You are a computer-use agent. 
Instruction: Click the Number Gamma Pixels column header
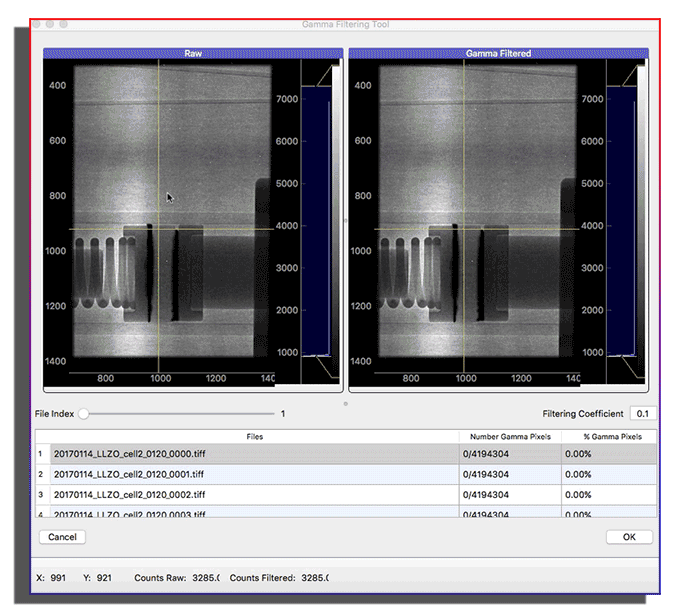(509, 437)
